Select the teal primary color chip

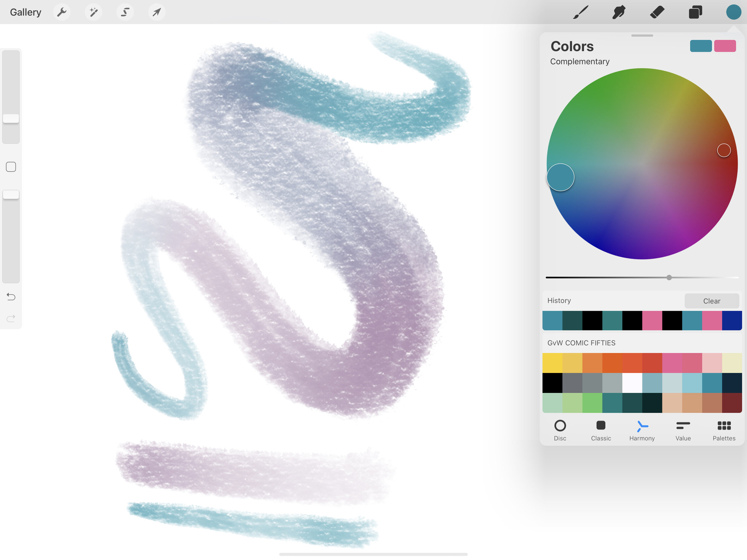point(701,46)
